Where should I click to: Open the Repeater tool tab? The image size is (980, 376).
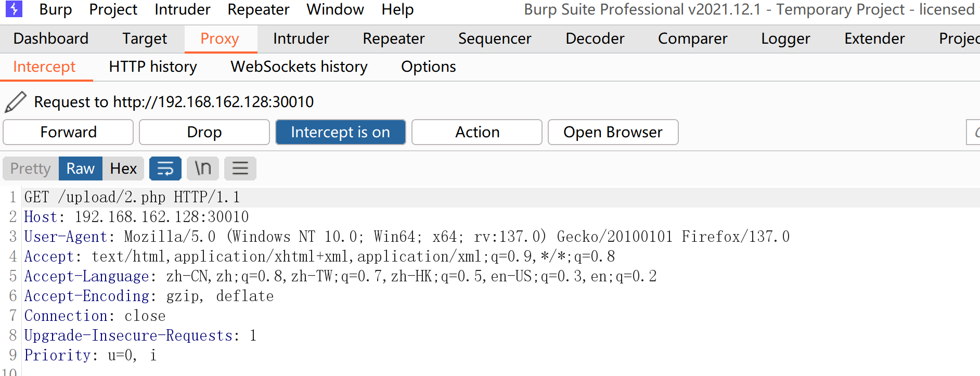(x=393, y=38)
